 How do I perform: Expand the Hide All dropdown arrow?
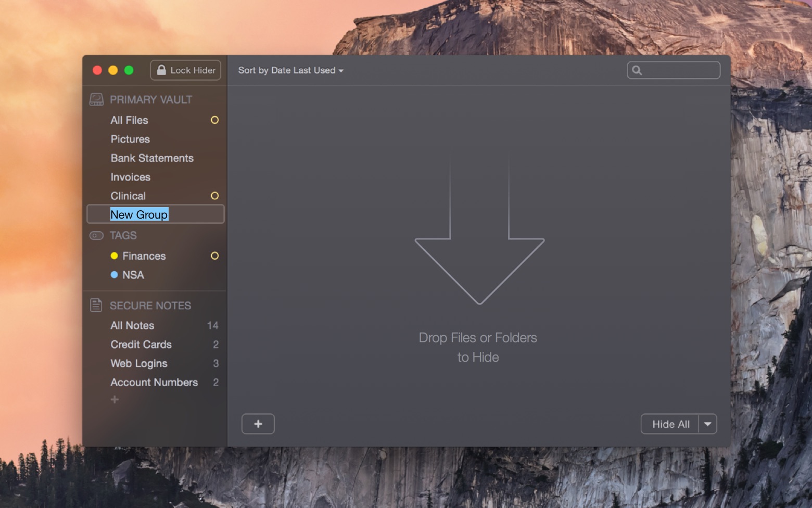coord(708,424)
